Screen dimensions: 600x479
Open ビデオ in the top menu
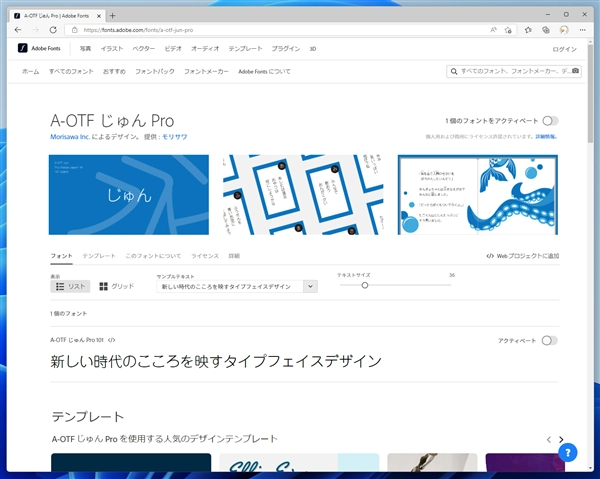pyautogui.click(x=173, y=49)
